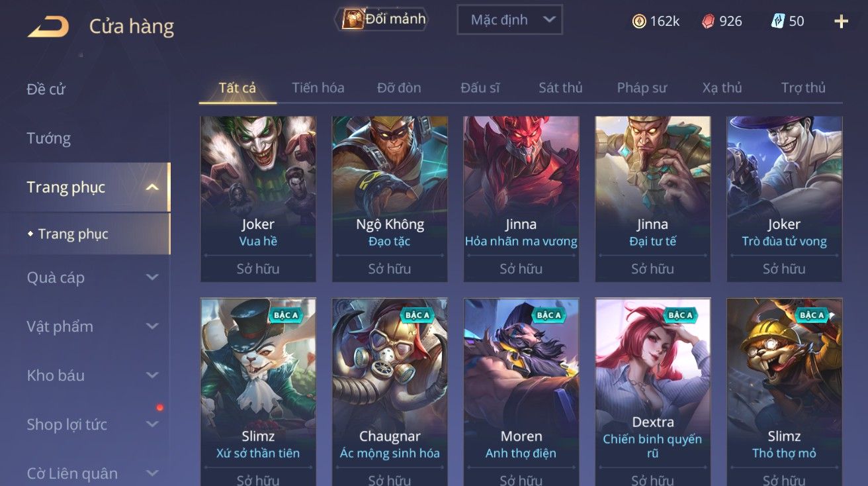Open the Đổi mảnh chest icon
The height and width of the screenshot is (486, 868).
[x=353, y=19]
